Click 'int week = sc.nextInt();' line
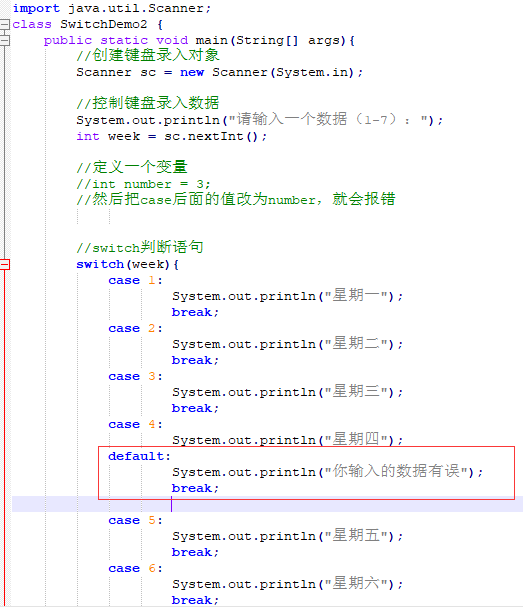This screenshot has height=607, width=523. 171,136
